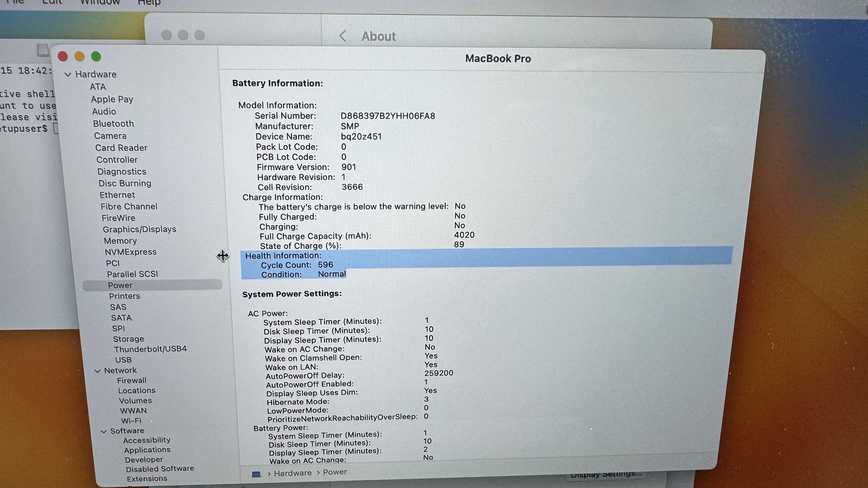Open the Help menu in menu bar
This screenshot has width=868, height=488.
149,3
